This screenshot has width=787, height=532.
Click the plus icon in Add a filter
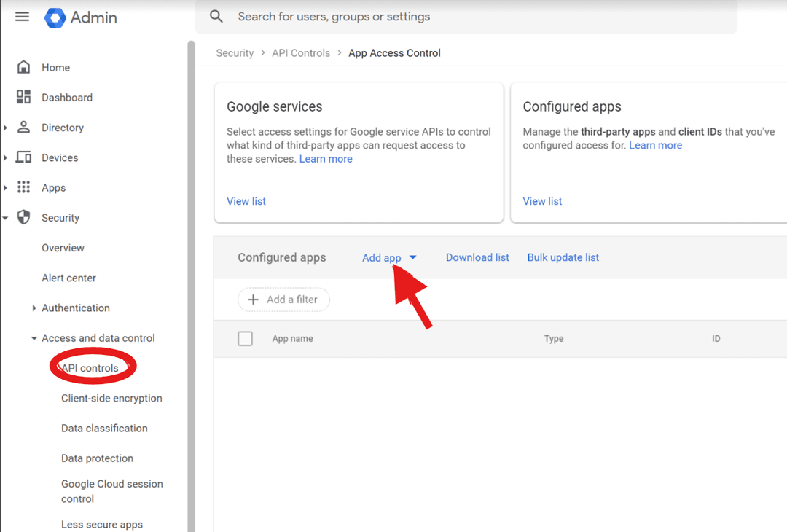pyautogui.click(x=254, y=300)
